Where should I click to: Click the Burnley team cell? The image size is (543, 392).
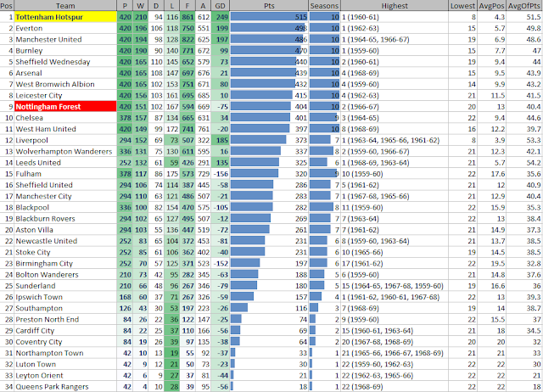point(65,51)
